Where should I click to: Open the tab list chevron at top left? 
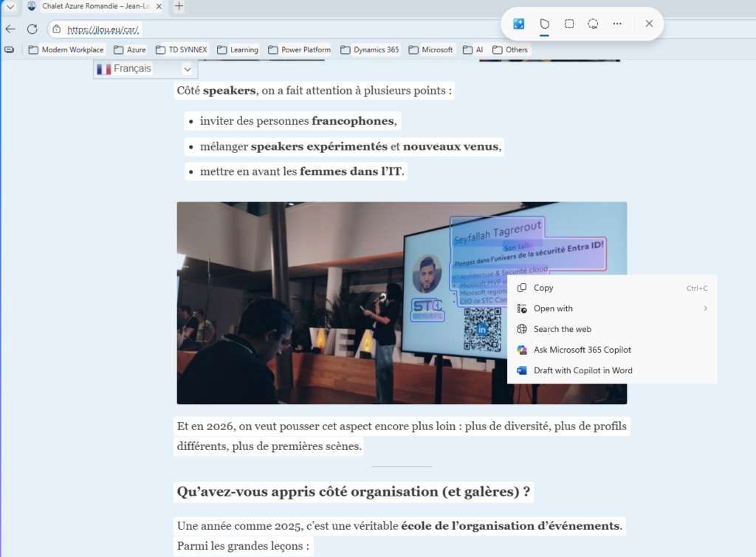click(10, 7)
